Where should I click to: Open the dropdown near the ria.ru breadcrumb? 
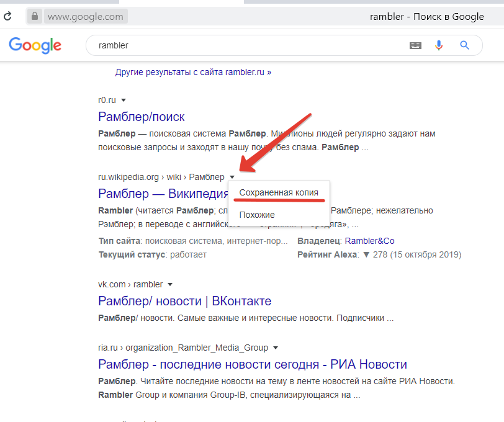coord(276,348)
